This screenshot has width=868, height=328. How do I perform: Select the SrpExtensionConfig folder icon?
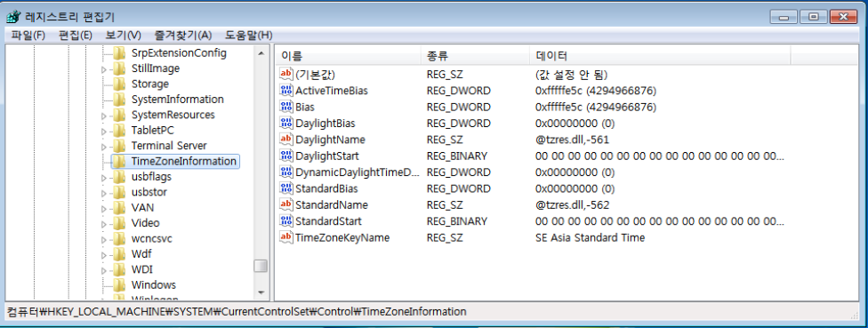[119, 53]
